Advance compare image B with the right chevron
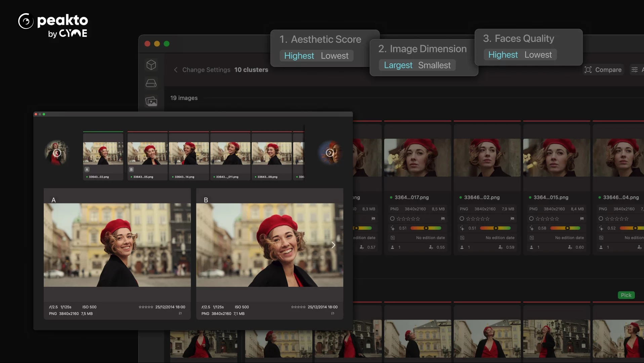The image size is (644, 363). pos(333,245)
